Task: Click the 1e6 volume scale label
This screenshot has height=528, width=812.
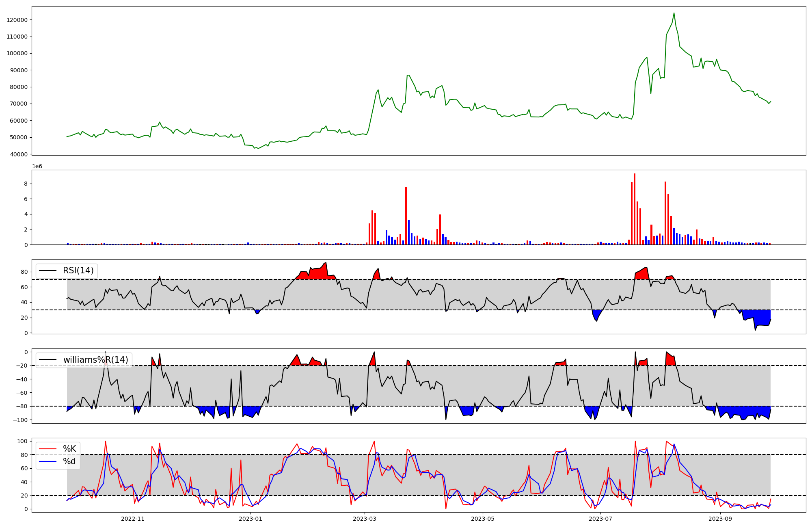Action: [37, 167]
